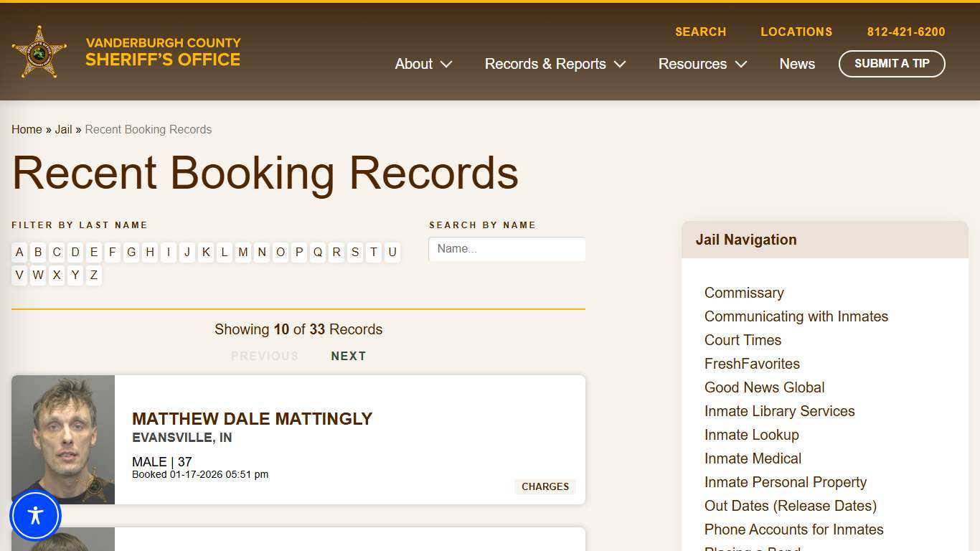Expand the Resources menu
Image resolution: width=980 pixels, height=551 pixels.
(701, 64)
